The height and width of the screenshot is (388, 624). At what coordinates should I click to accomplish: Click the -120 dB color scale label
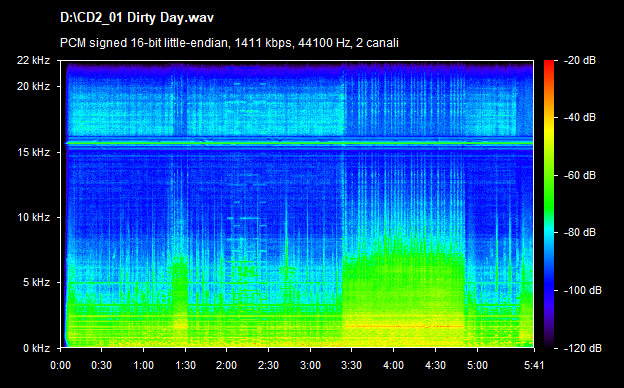[x=583, y=348]
